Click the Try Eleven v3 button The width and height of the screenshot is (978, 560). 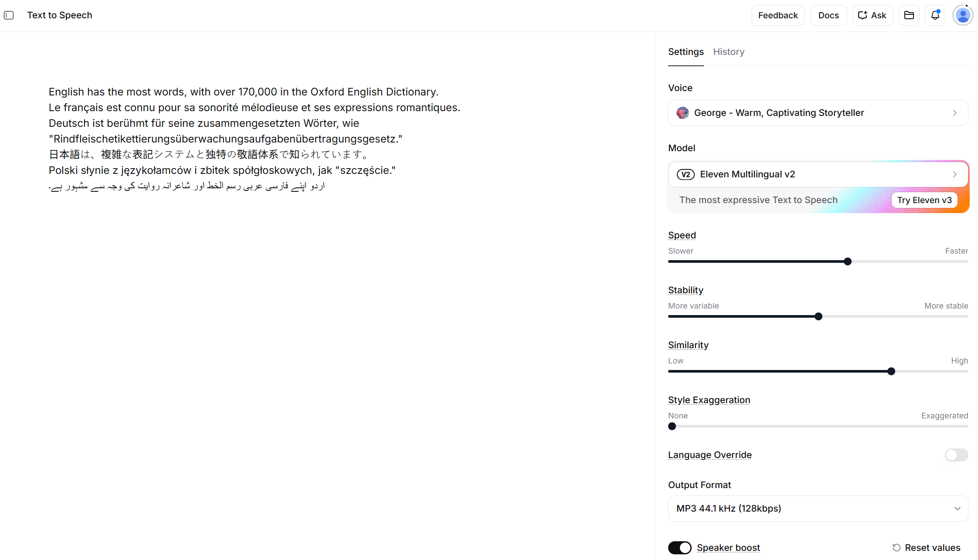click(924, 200)
